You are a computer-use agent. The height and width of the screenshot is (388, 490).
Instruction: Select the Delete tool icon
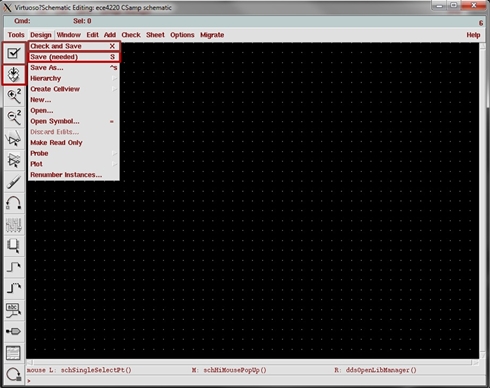(14, 182)
